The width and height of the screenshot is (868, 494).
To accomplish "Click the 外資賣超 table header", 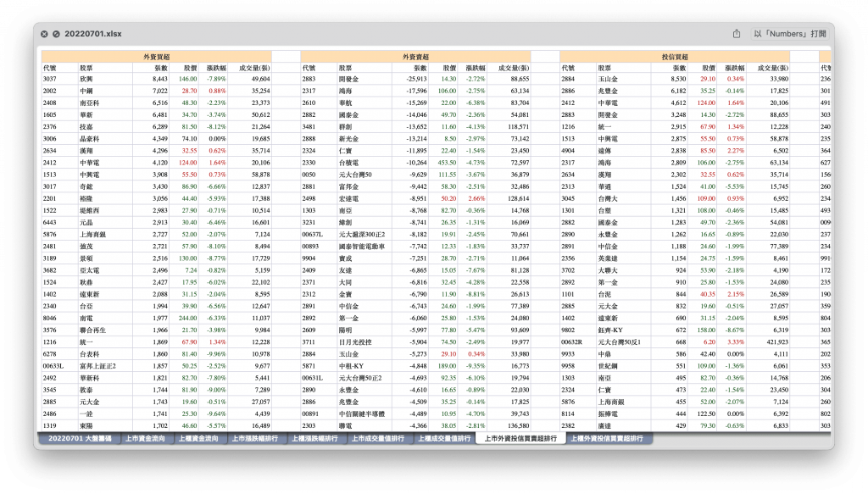I will point(415,57).
